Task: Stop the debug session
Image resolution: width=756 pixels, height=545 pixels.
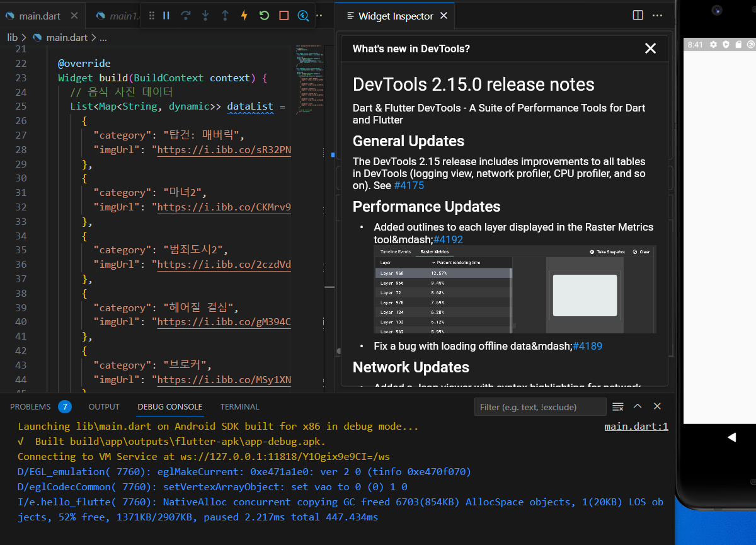Action: pos(283,16)
